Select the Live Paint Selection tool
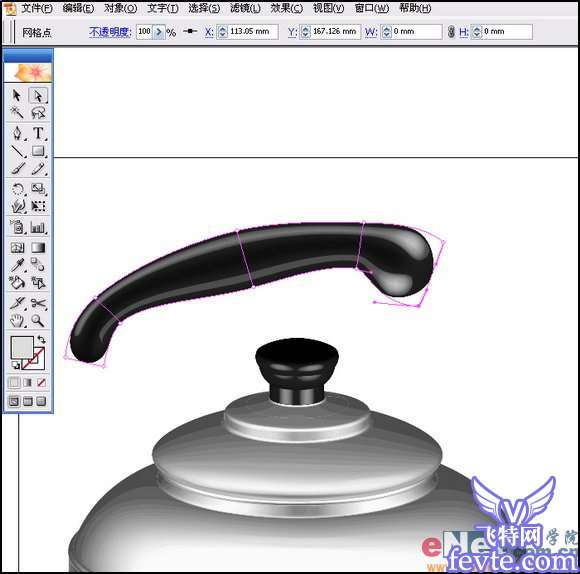This screenshot has width=580, height=574. point(38,283)
